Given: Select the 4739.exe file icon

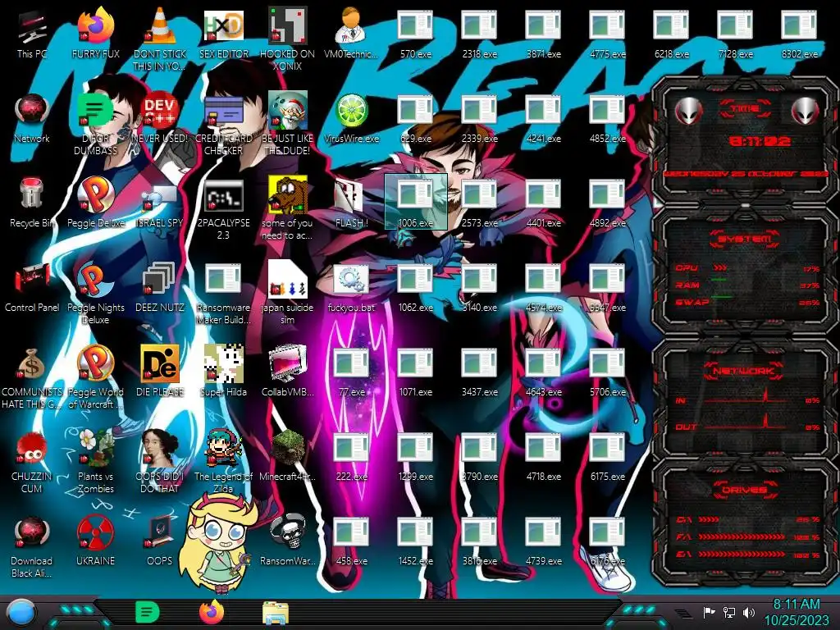Looking at the screenshot, I should pyautogui.click(x=544, y=541).
